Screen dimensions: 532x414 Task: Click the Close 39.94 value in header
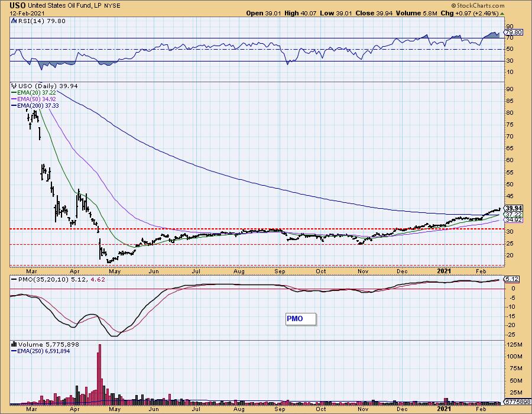click(374, 13)
